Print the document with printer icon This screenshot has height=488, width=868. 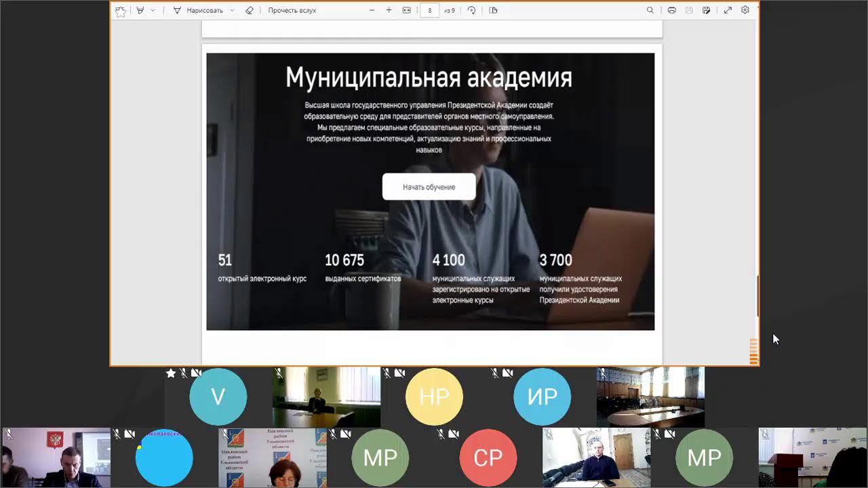[x=672, y=10]
